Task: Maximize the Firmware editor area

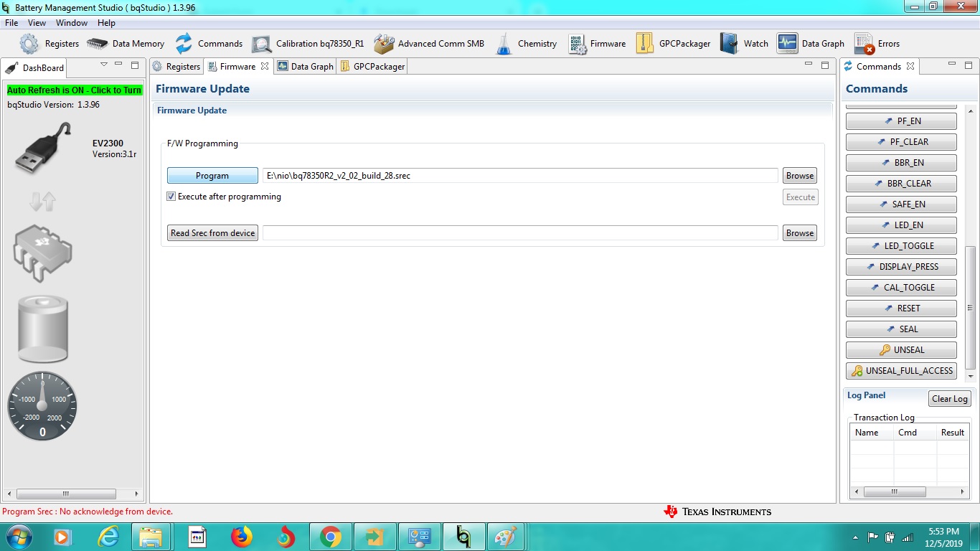Action: (825, 65)
